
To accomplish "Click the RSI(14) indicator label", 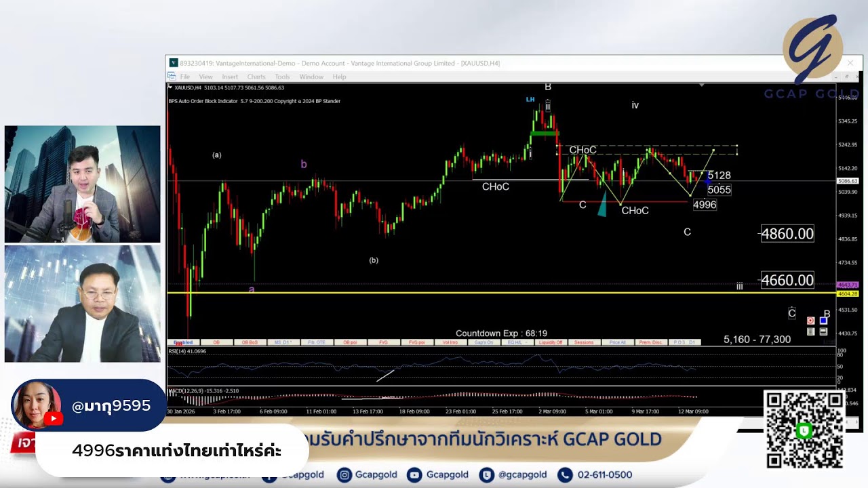I will click(x=186, y=351).
